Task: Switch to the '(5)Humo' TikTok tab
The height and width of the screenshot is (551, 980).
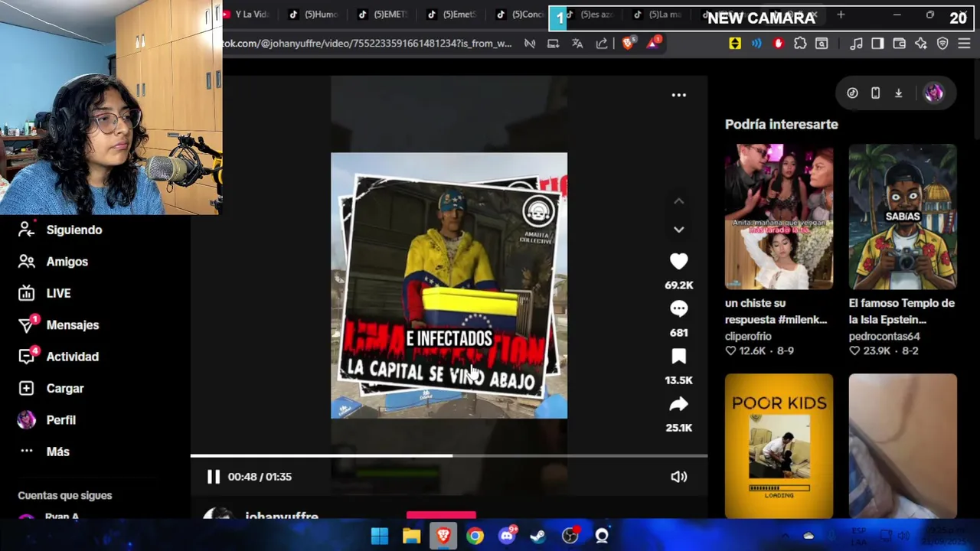Action: pyautogui.click(x=314, y=15)
